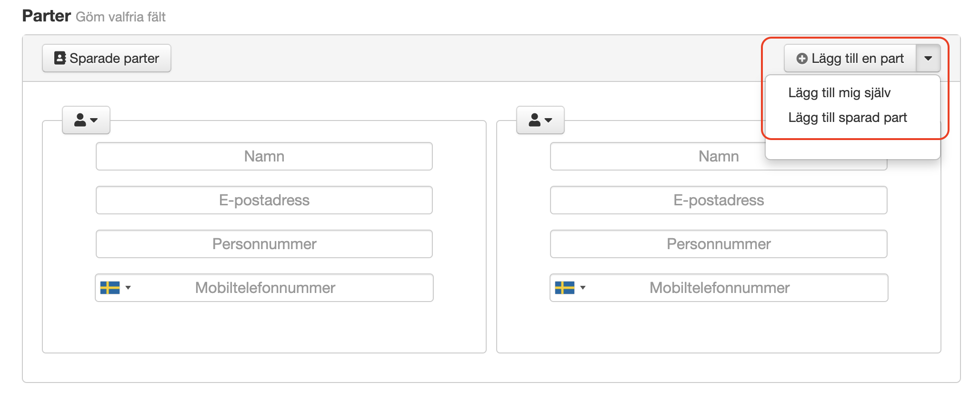Click the Swedish flag in first party phone field
This screenshot has width=980, height=403.
(110, 288)
